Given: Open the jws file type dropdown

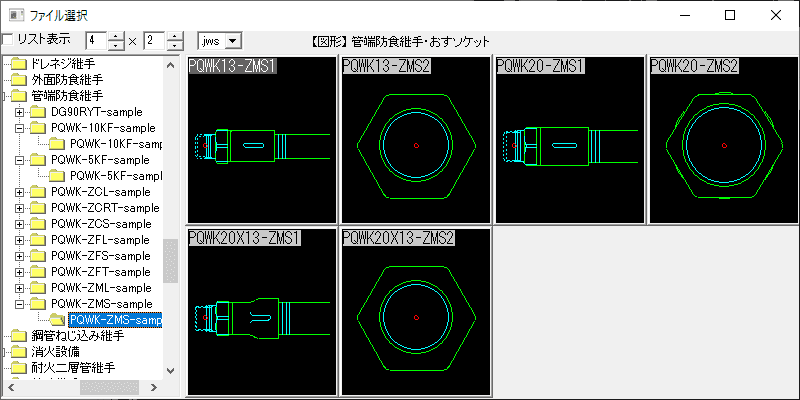Looking at the screenshot, I should click(x=233, y=41).
